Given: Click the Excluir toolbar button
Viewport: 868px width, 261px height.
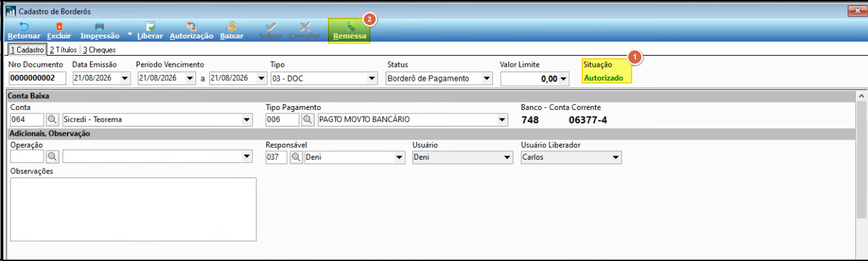Looking at the screenshot, I should 59,31.
